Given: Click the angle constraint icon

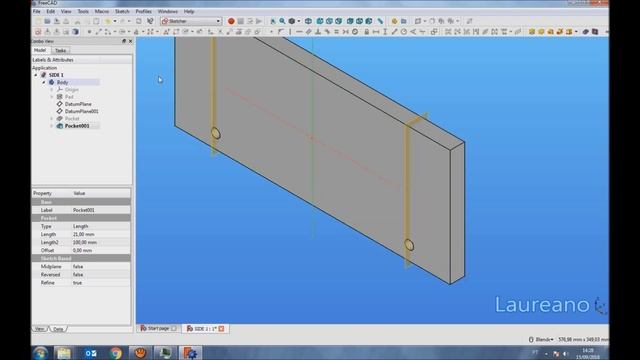Looking at the screenshot, I should point(413,32).
